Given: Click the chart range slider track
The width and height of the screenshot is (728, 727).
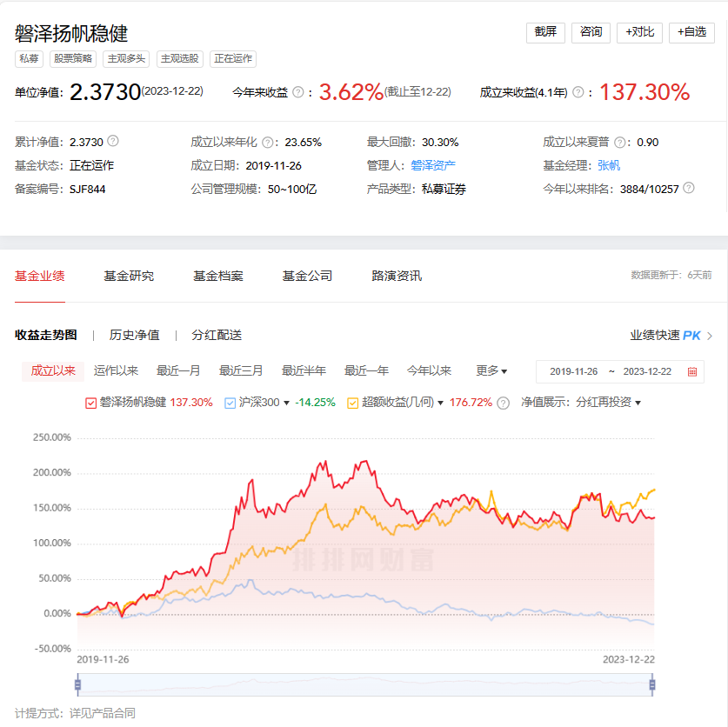Looking at the screenshot, I should pyautogui.click(x=365, y=684).
